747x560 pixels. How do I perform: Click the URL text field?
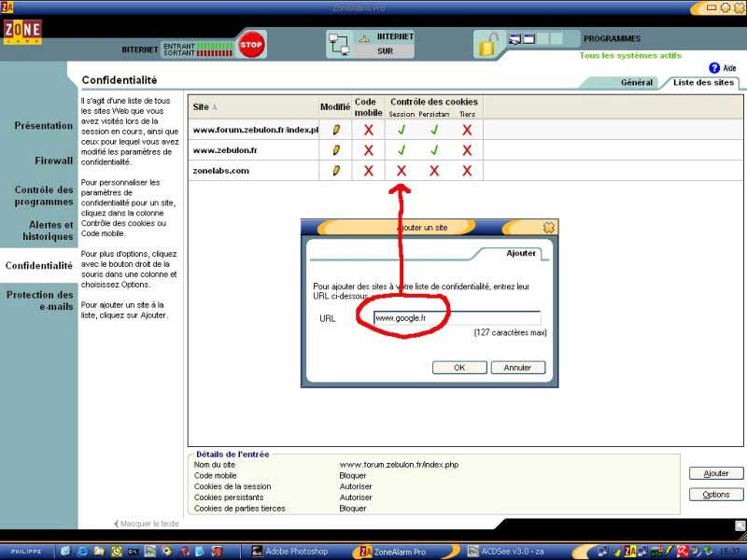(x=456, y=318)
